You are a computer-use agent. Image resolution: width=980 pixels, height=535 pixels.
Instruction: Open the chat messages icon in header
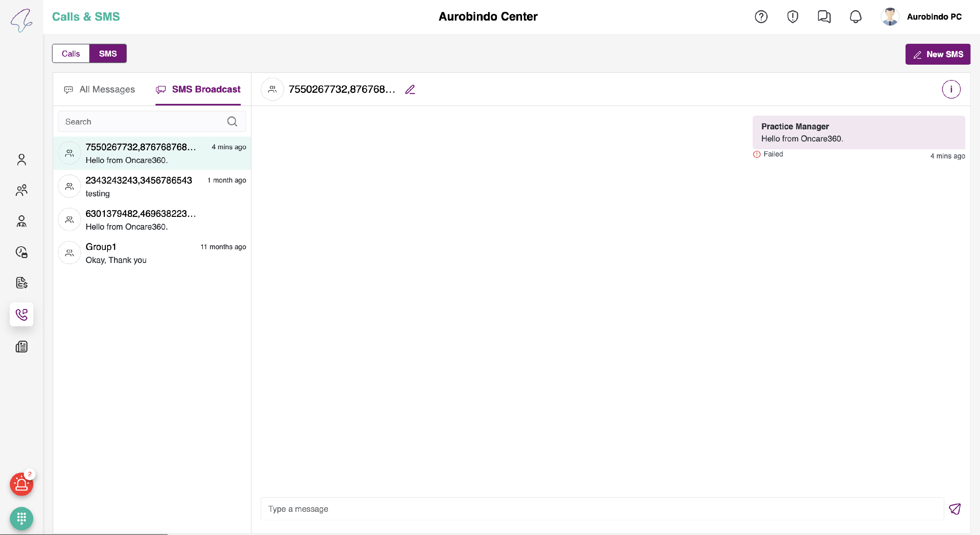[824, 17]
